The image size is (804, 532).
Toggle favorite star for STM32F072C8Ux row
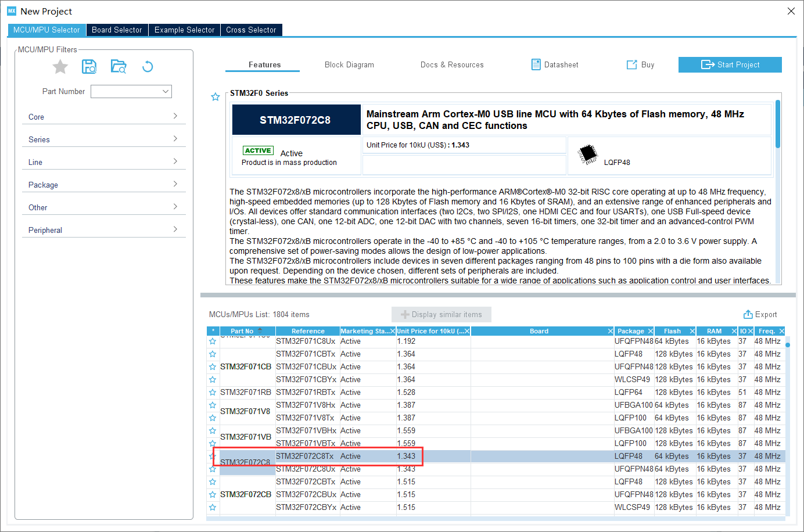(213, 469)
